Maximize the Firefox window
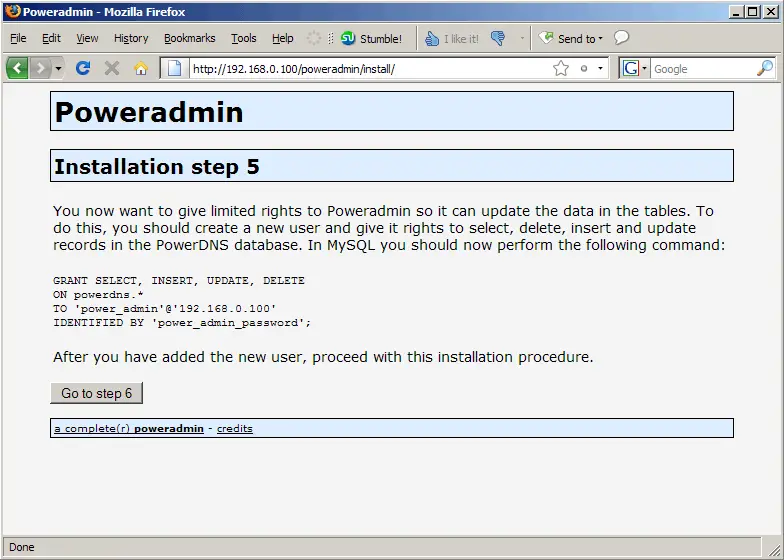 click(x=752, y=12)
